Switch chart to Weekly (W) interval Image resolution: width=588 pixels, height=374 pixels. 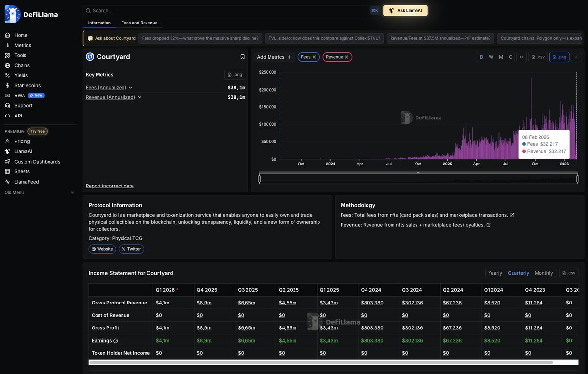coord(491,57)
